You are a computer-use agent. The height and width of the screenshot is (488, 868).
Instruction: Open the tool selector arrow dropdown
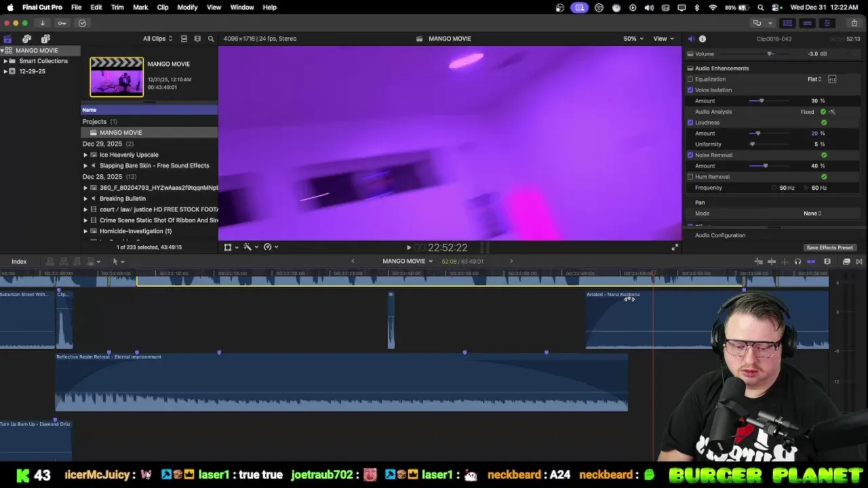118,262
